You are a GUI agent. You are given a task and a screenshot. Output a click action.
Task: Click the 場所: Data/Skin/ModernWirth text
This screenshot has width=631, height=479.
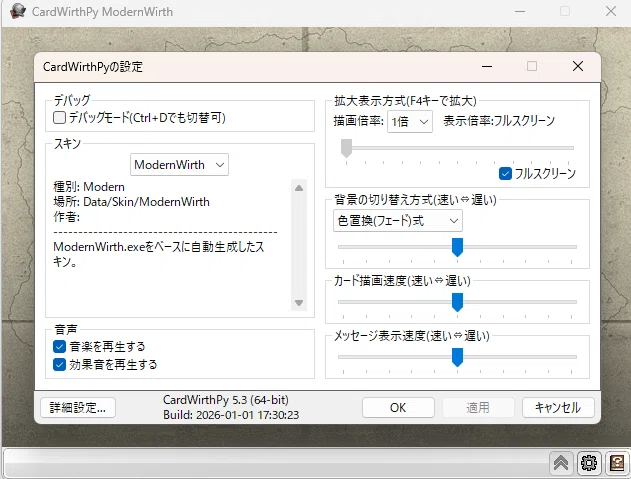[132, 202]
